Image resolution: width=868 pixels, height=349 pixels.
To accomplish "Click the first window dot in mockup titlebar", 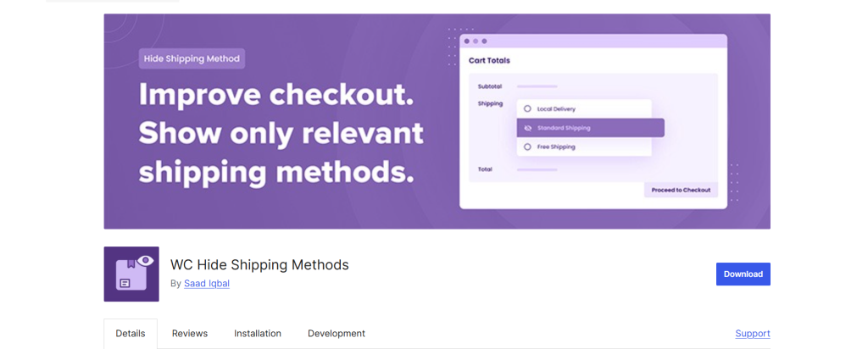I will click(x=467, y=41).
